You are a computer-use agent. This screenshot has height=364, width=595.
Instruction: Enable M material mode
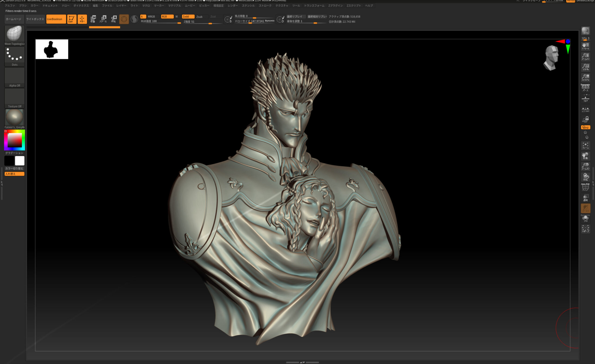tap(177, 17)
